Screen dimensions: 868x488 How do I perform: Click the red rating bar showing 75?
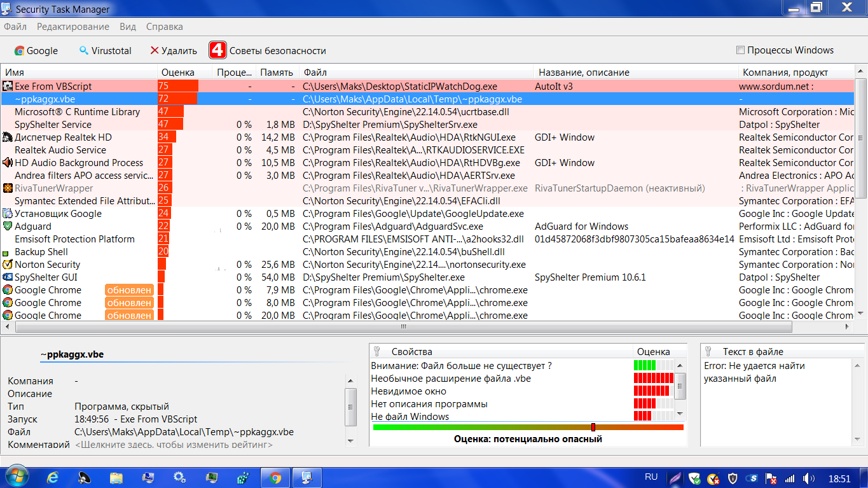[x=178, y=86]
